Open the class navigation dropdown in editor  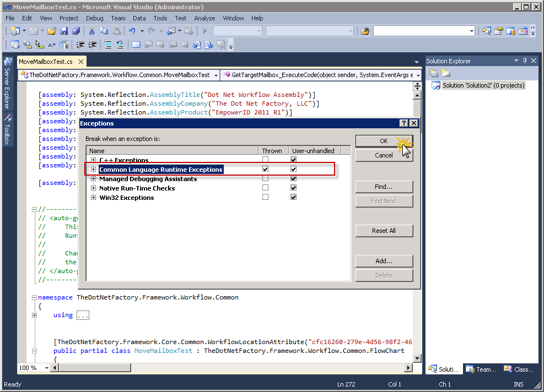216,75
